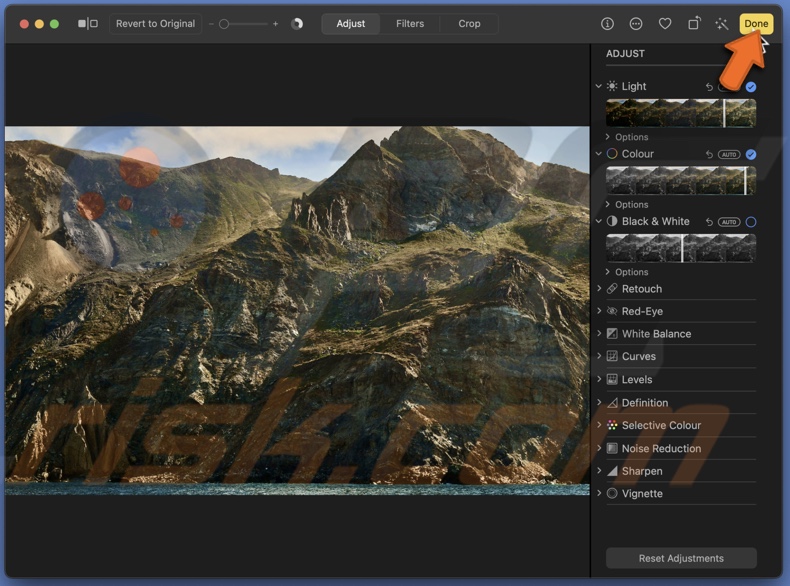This screenshot has height=586, width=790.
Task: Expand the Retouch section
Action: click(x=641, y=289)
